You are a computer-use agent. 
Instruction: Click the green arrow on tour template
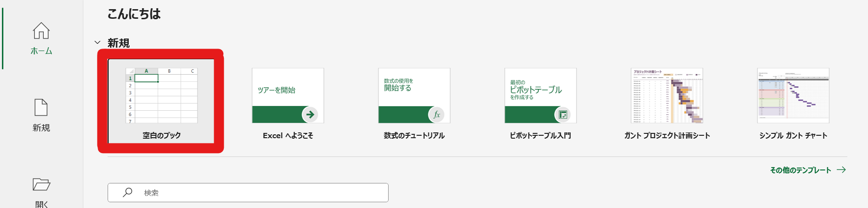pyautogui.click(x=310, y=115)
